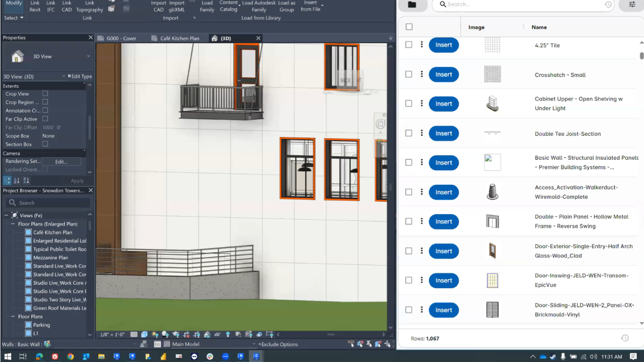Click the Link Revit ribbon icon
644x362 pixels.
click(x=34, y=6)
